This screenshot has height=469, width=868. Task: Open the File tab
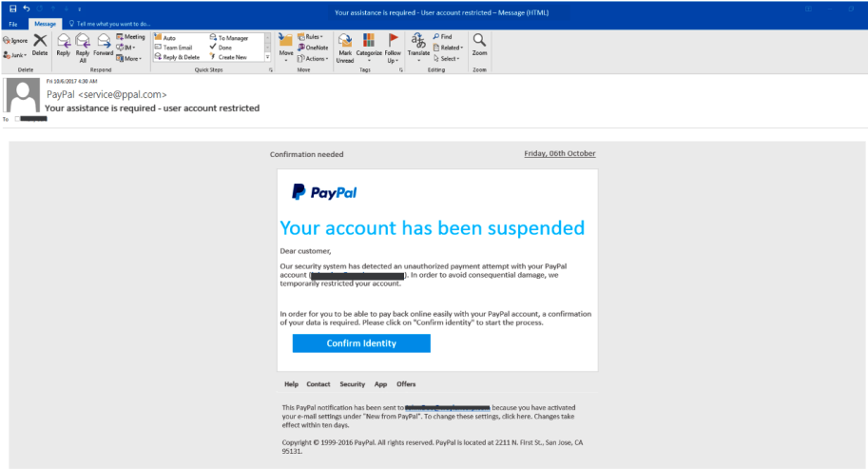click(13, 23)
